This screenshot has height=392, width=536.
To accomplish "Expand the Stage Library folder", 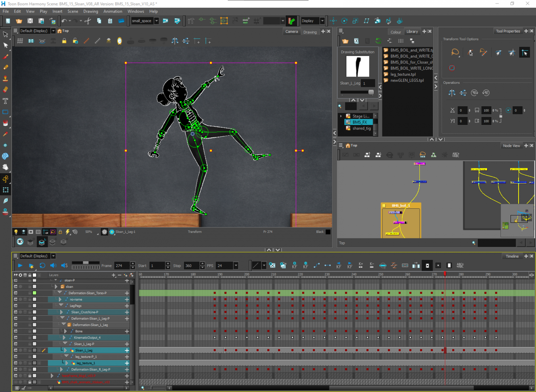I will (x=341, y=116).
